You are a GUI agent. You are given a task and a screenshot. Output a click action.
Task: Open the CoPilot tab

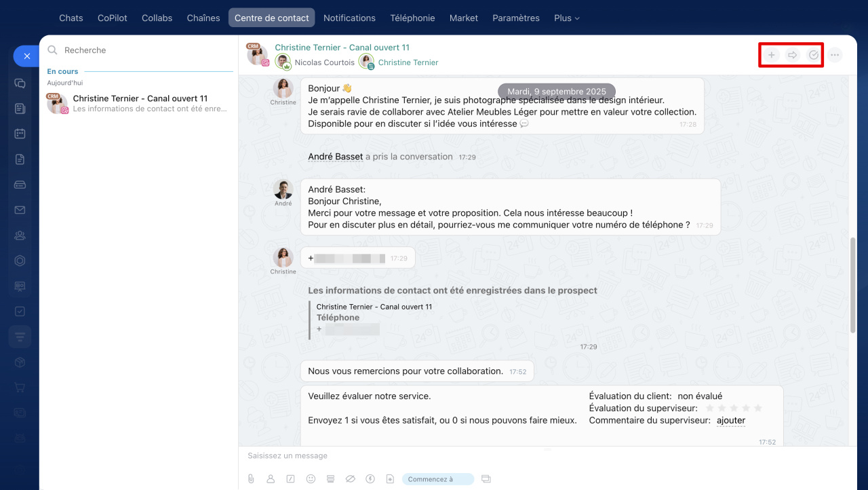[x=112, y=18]
